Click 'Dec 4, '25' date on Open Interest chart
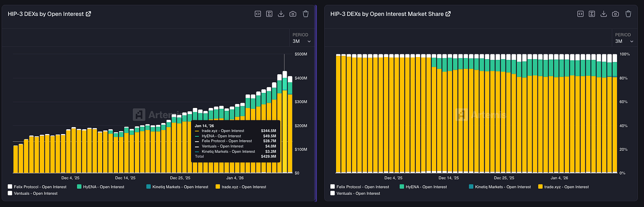This screenshot has height=207, width=644. (71, 178)
